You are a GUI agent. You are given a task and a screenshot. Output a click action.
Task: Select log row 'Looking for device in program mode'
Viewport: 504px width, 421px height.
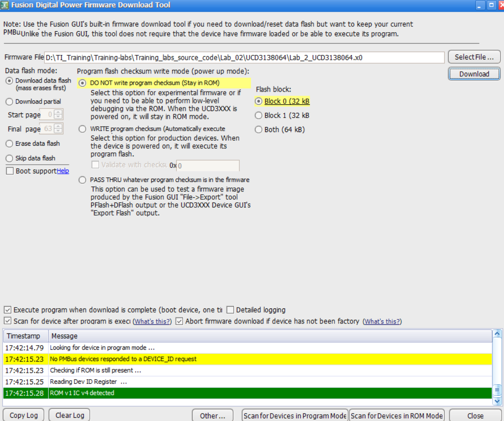[247, 348]
